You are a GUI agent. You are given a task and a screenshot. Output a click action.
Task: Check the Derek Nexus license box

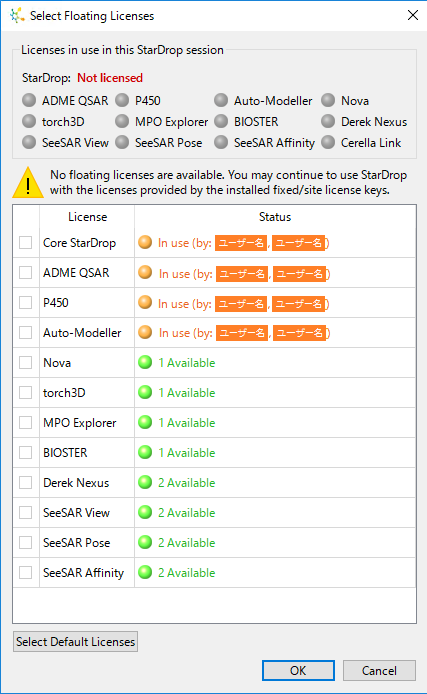pos(26,482)
